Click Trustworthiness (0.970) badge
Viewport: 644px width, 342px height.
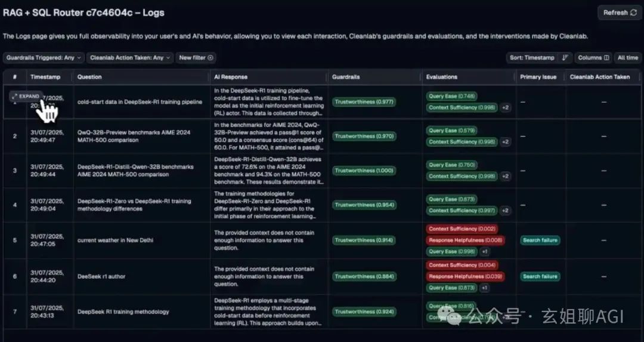click(364, 136)
